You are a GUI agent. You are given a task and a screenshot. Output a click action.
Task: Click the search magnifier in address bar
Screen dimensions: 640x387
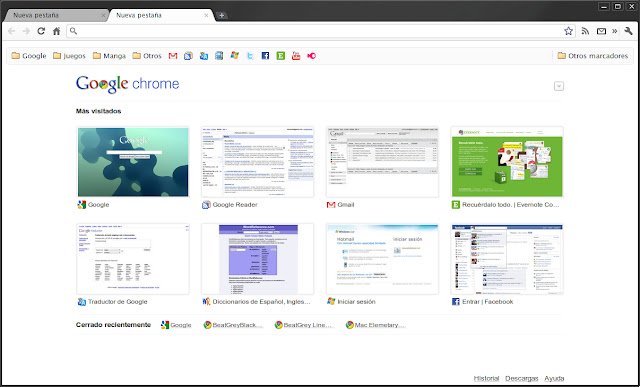pos(73,31)
